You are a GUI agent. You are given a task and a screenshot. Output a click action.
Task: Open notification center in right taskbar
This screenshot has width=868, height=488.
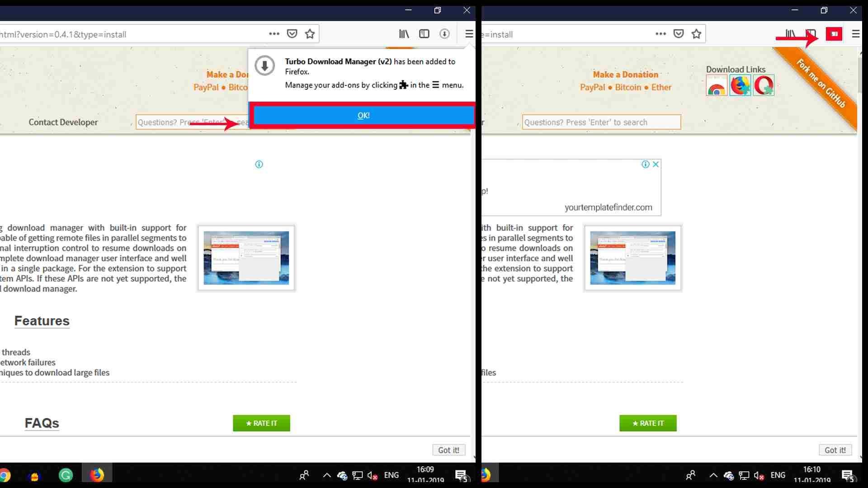point(848,476)
